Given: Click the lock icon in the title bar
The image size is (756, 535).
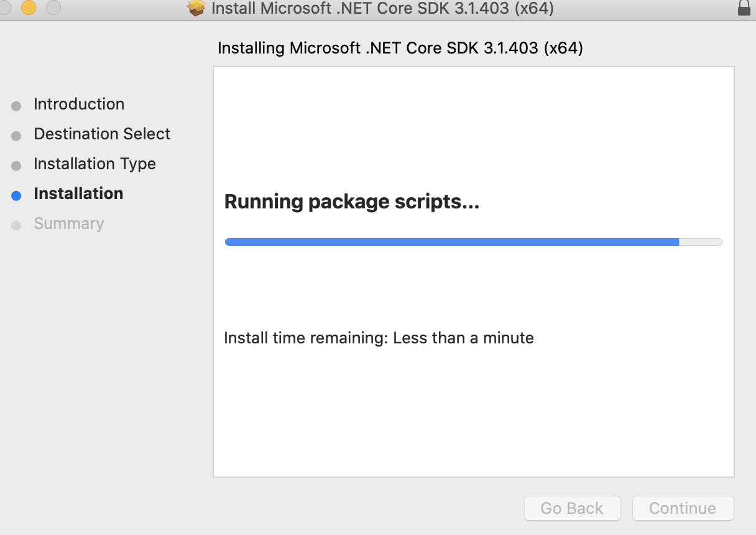Looking at the screenshot, I should (x=745, y=9).
